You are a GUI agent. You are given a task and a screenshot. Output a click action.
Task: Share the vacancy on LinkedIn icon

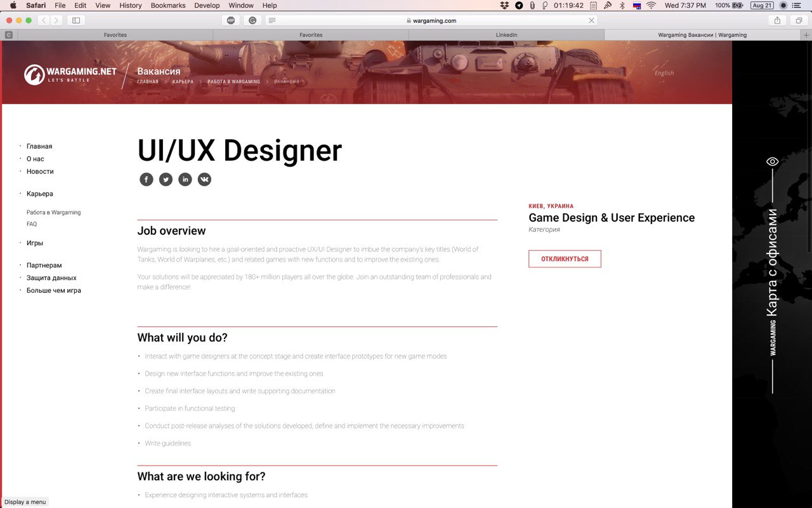click(x=185, y=180)
